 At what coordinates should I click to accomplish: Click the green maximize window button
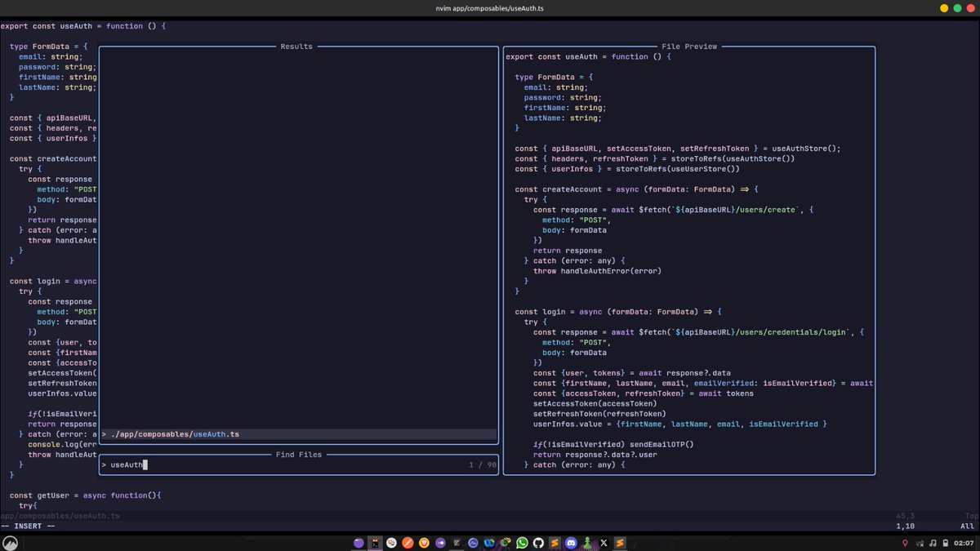tap(957, 7)
